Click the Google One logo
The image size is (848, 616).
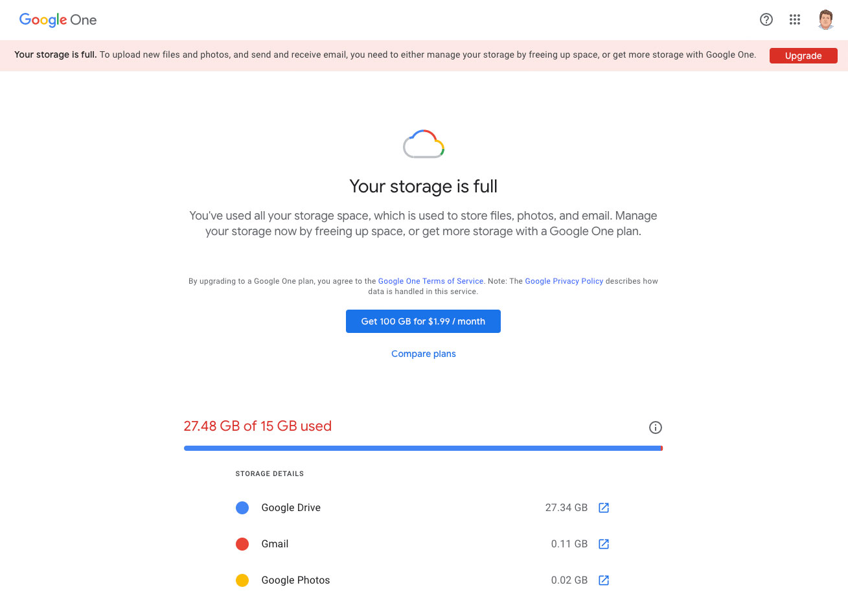point(58,20)
